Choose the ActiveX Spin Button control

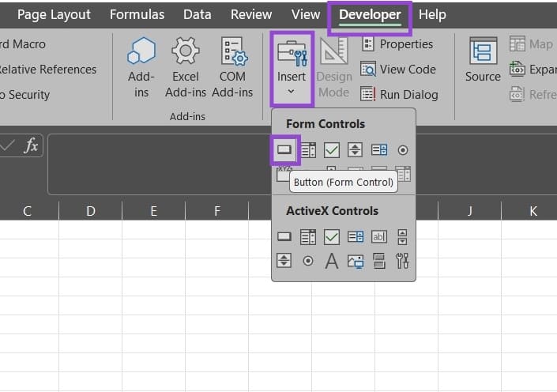tap(284, 261)
